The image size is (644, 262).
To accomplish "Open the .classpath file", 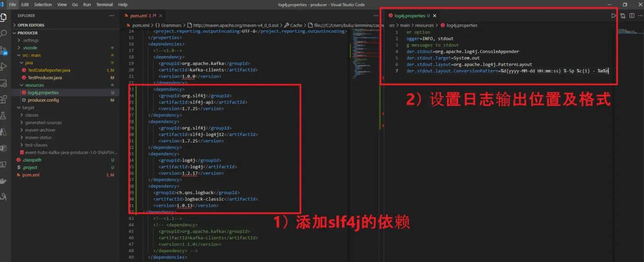I will (64, 160).
